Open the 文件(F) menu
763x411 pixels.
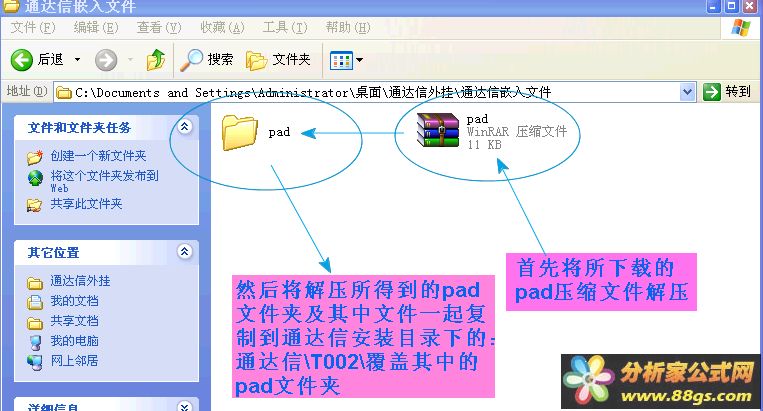tap(33, 27)
